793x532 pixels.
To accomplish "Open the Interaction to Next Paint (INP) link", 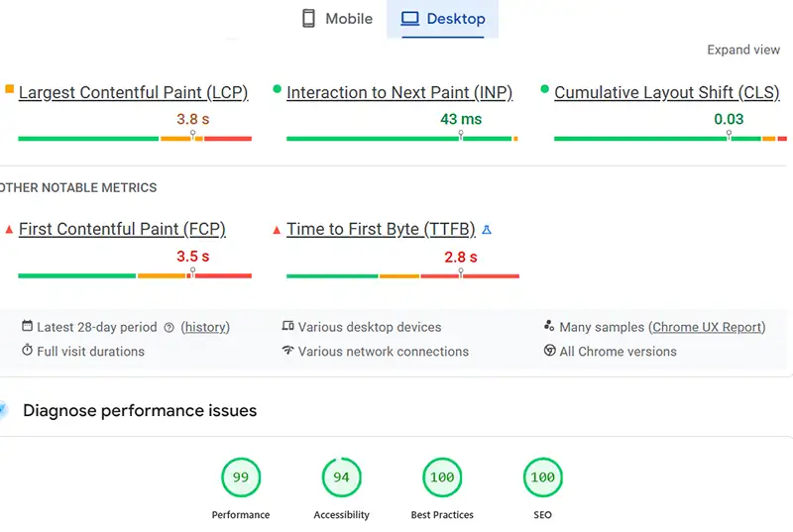I will [x=398, y=92].
